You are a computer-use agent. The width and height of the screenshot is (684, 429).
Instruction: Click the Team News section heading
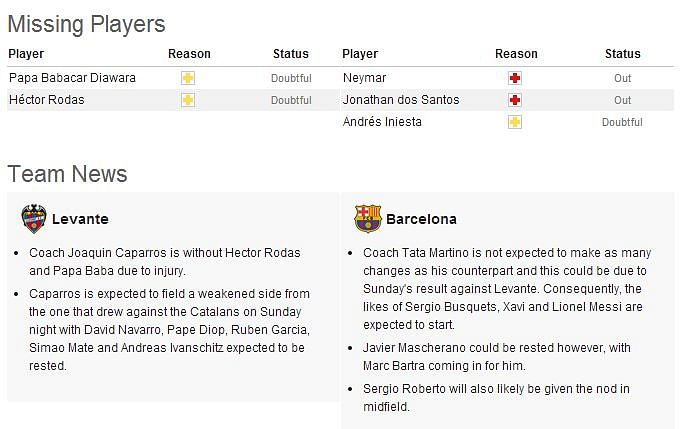tap(67, 174)
